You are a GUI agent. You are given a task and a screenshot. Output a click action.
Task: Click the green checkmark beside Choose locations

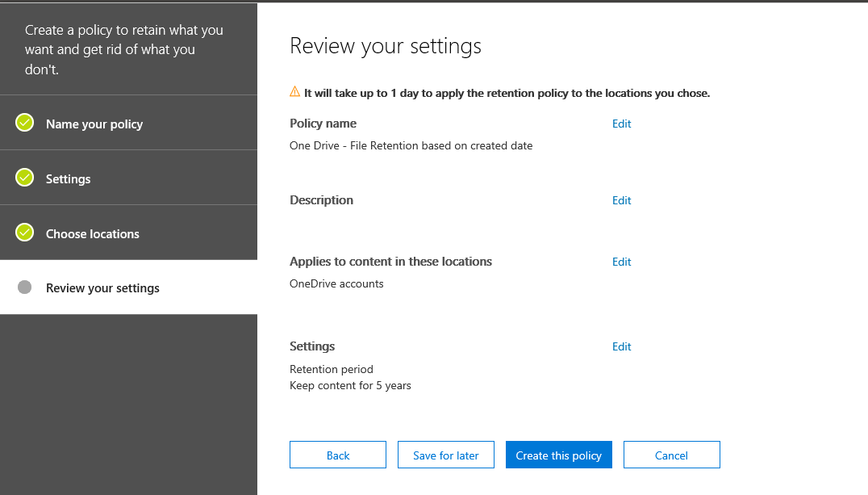[25, 233]
